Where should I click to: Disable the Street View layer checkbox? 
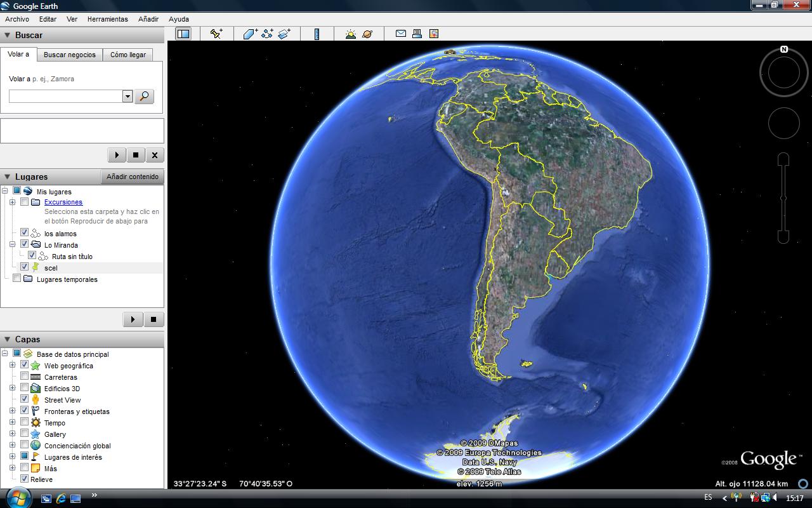24,399
